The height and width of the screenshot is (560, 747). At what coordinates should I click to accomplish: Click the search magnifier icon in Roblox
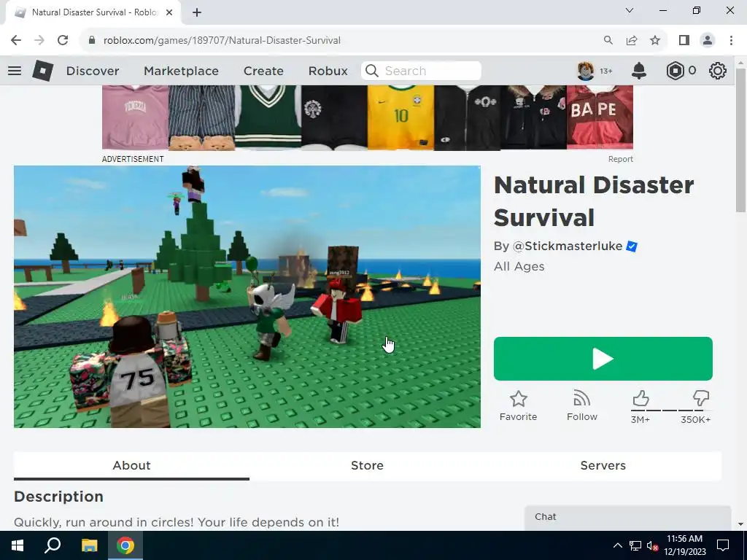(x=372, y=71)
